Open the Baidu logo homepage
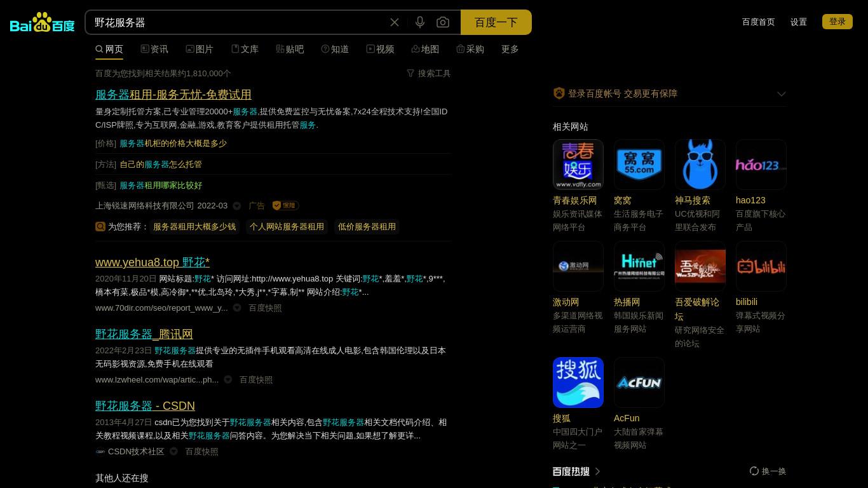 (42, 22)
